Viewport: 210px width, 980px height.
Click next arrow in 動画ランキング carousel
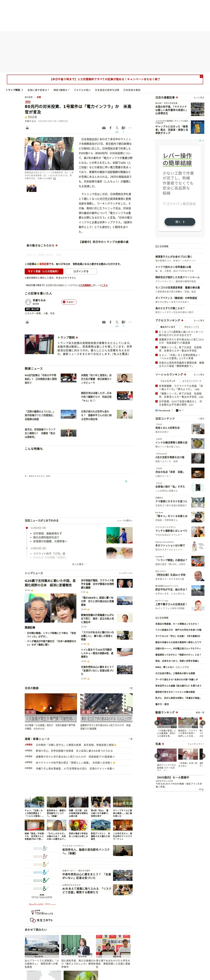[x=203, y=723]
